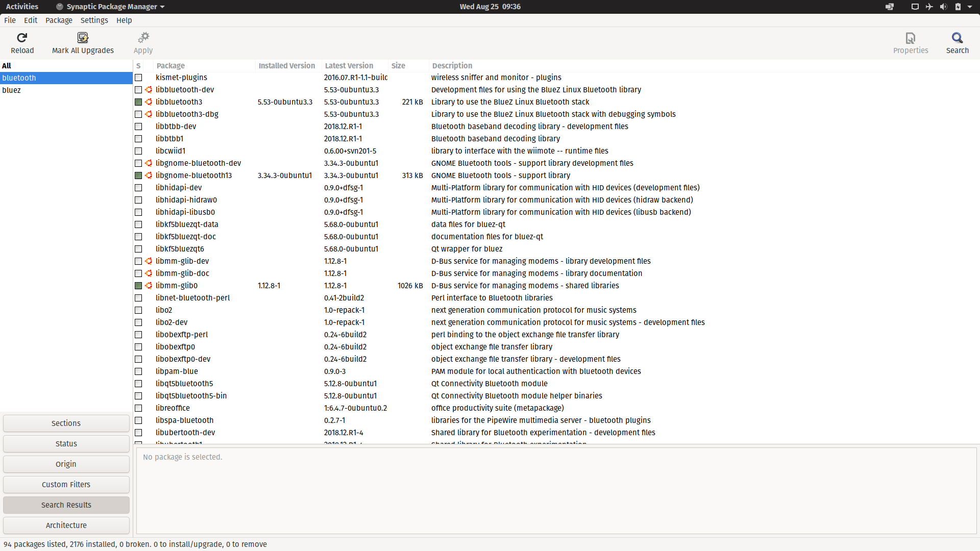This screenshot has width=980, height=551.
Task: Sort by the Size column header
Action: pyautogui.click(x=408, y=66)
